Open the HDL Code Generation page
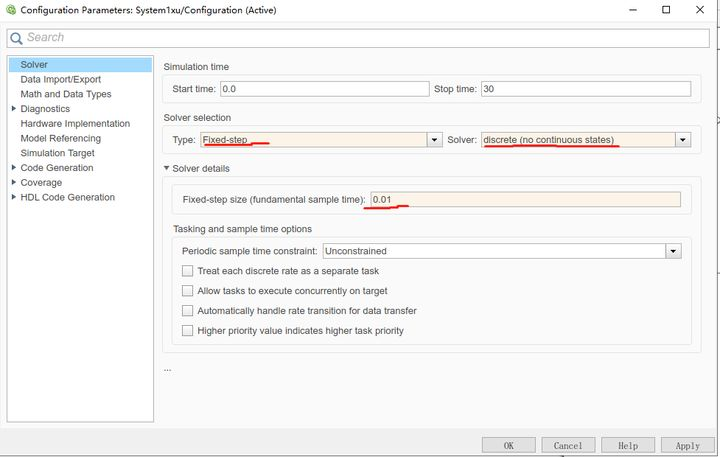The width and height of the screenshot is (720, 457). tap(68, 197)
